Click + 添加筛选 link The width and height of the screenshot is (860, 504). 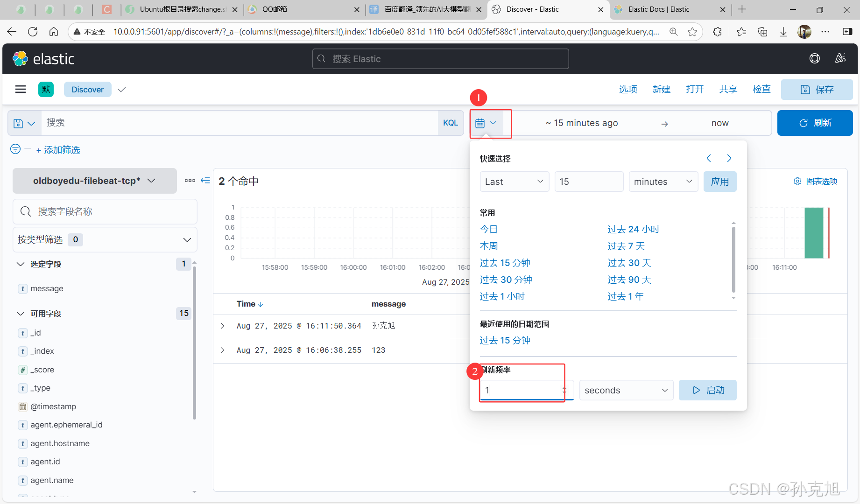(58, 150)
